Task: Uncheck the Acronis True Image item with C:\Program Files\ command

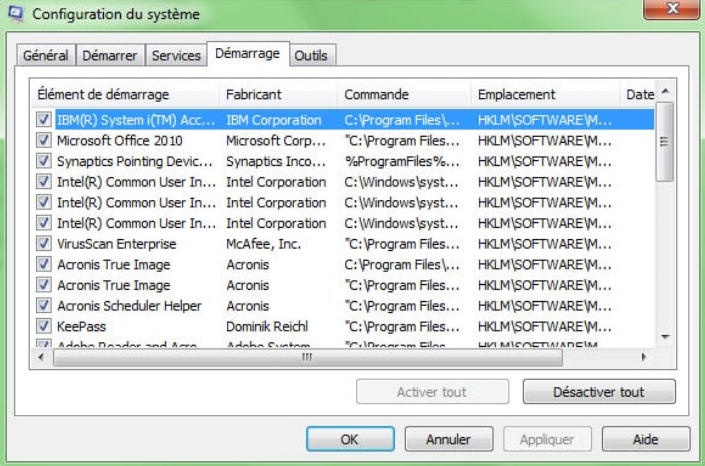Action: pyautogui.click(x=44, y=264)
